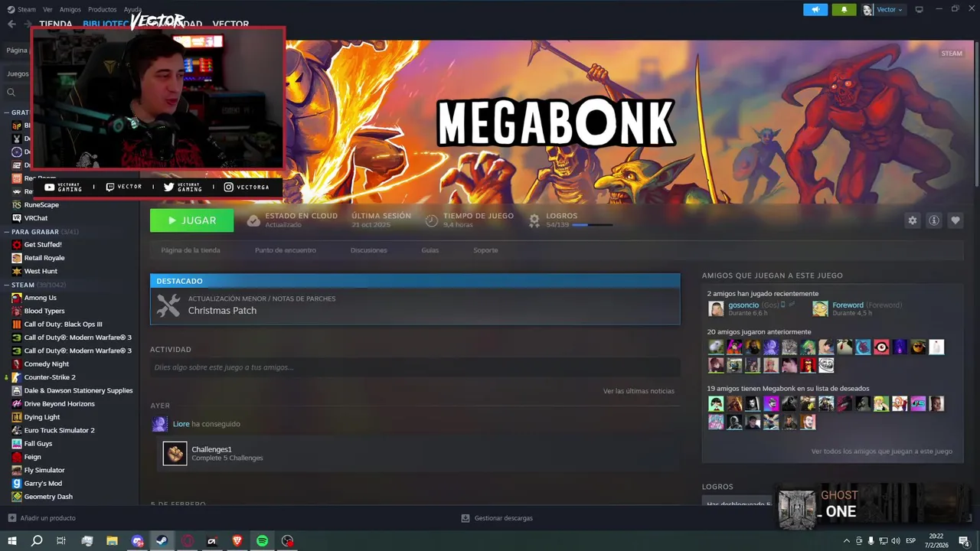Open the Productos menu
Viewport: 980px width, 551px height.
102,9
